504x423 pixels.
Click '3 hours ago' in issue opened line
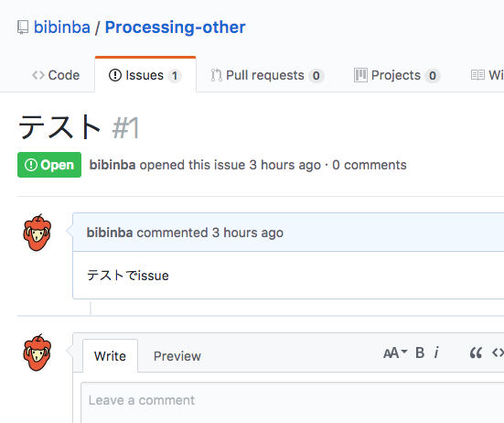point(285,165)
